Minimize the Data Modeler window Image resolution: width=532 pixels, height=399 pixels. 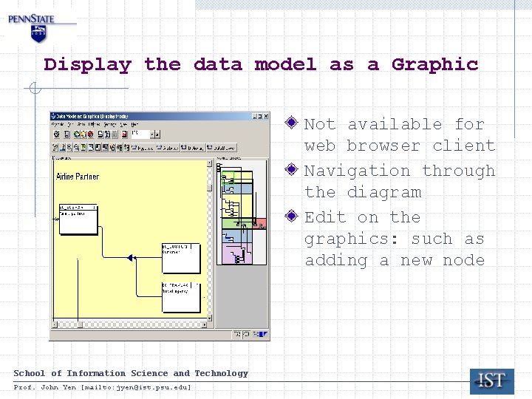254,116
